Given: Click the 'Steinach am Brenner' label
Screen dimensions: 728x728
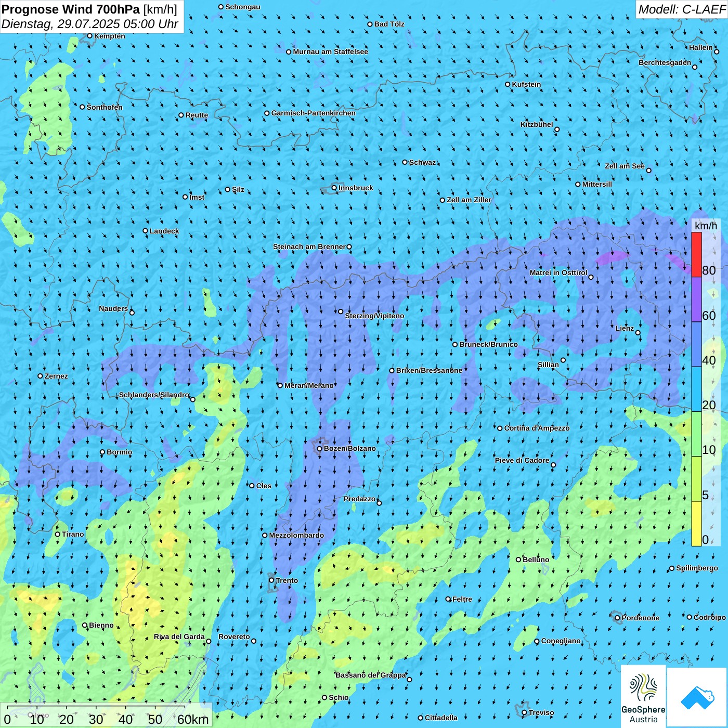Looking at the screenshot, I should (309, 246).
